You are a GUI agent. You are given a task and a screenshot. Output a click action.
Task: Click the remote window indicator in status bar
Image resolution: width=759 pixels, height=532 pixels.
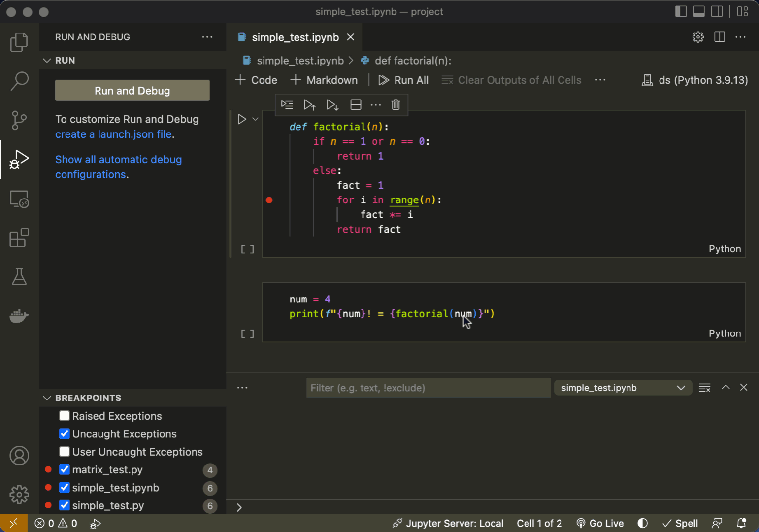click(13, 523)
